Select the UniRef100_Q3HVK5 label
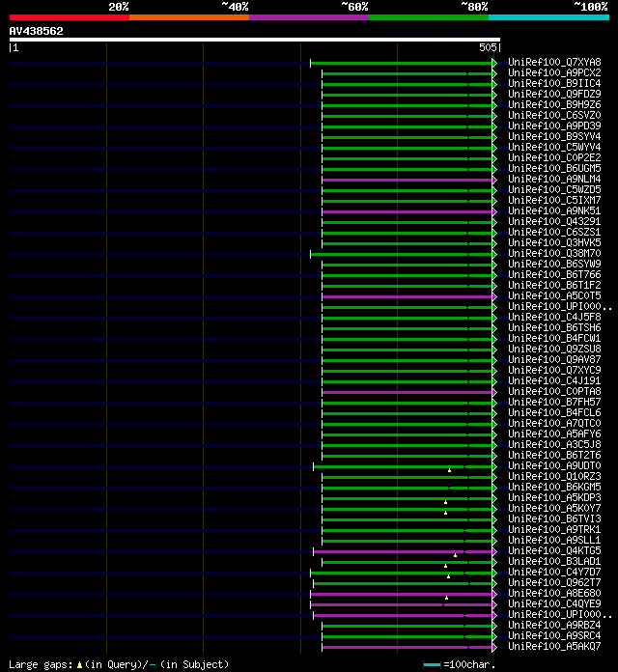Viewport: 618px width, 672px height. point(554,242)
